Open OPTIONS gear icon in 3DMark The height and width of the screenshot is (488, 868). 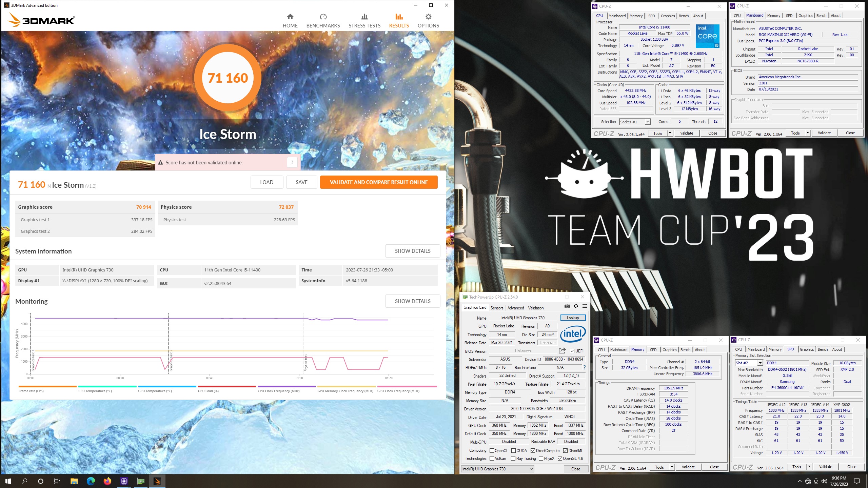[x=428, y=17]
